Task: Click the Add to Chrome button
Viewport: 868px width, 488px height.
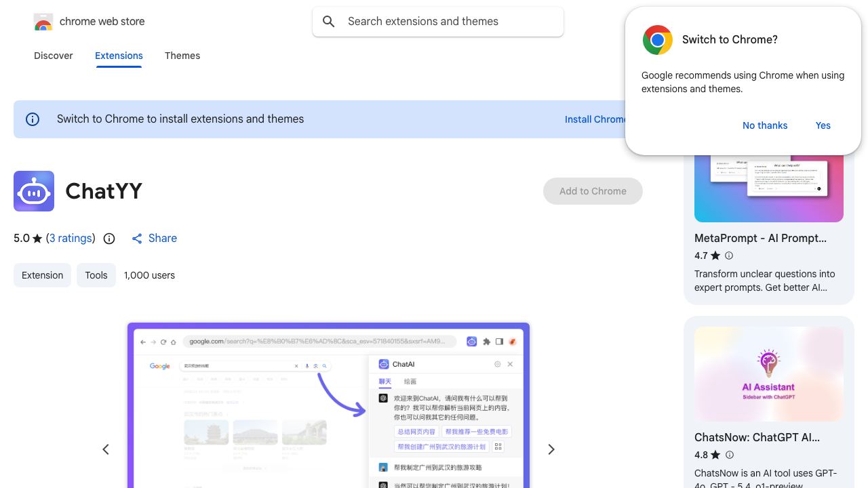Action: (x=593, y=191)
